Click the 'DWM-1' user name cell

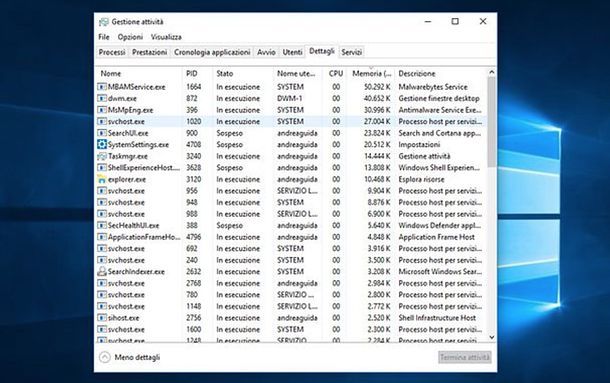tap(289, 98)
